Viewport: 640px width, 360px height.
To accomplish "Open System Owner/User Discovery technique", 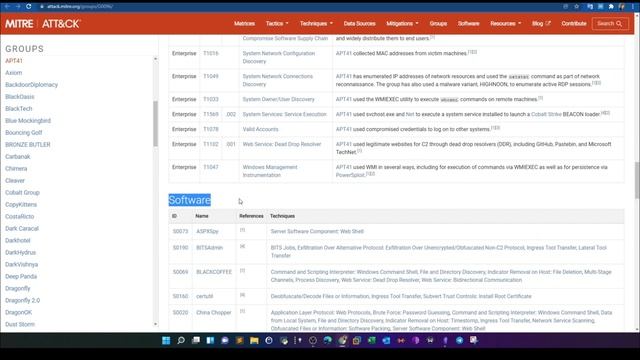I will tap(278, 100).
